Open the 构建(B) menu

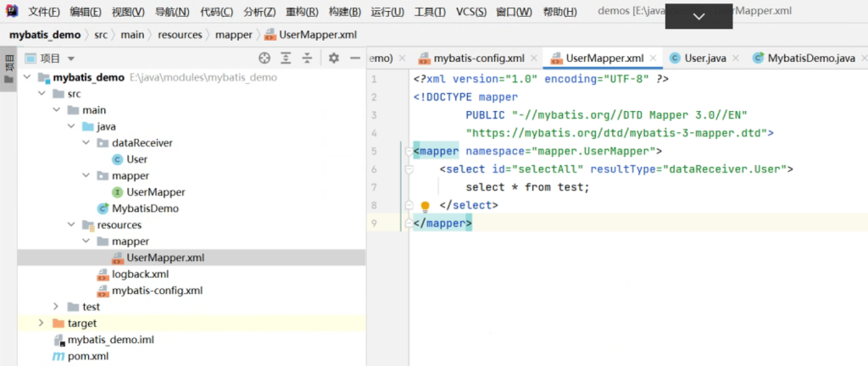pos(345,12)
